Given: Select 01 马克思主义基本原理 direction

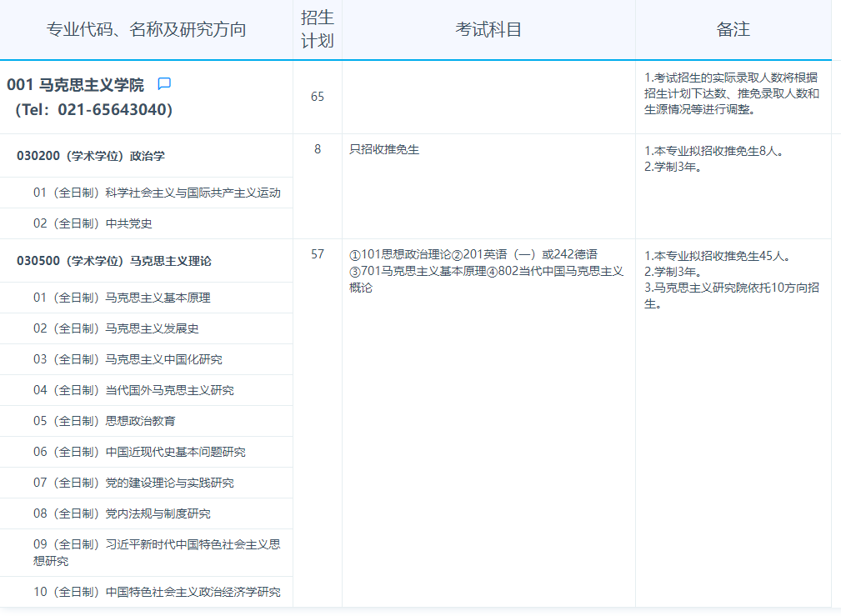Looking at the screenshot, I should point(122,298).
